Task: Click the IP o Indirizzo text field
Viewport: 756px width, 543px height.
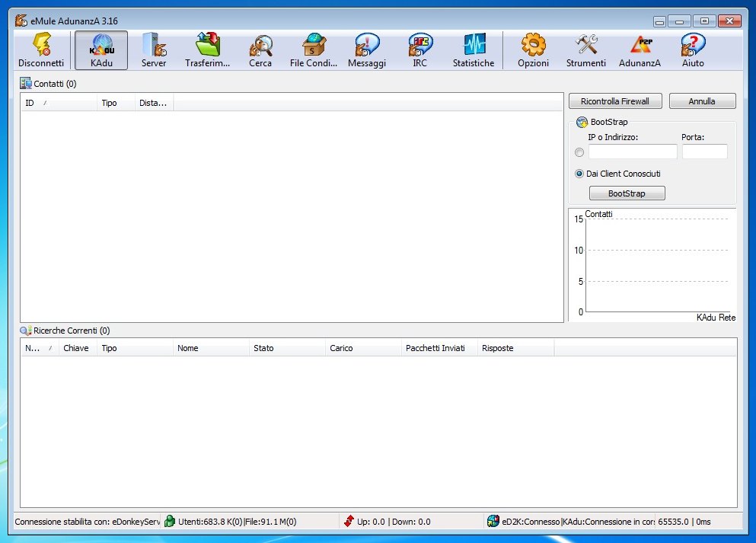Action: click(632, 152)
